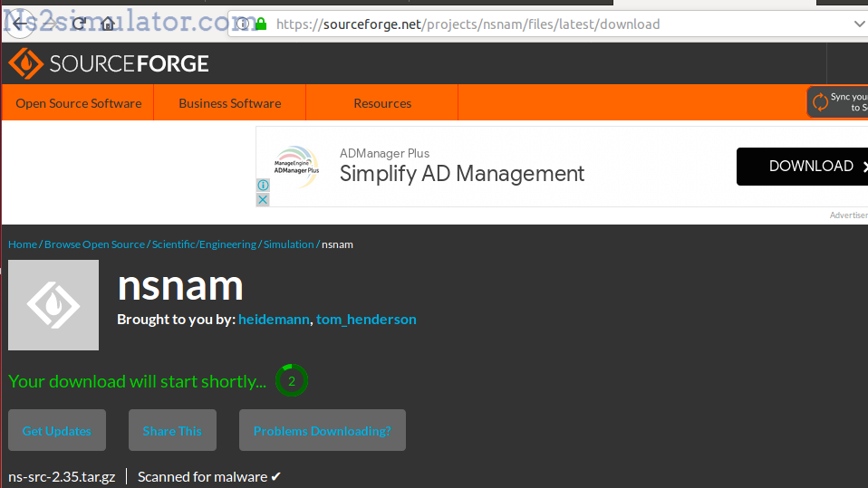The width and height of the screenshot is (868, 488).
Task: Click the Share This button
Action: (x=172, y=430)
